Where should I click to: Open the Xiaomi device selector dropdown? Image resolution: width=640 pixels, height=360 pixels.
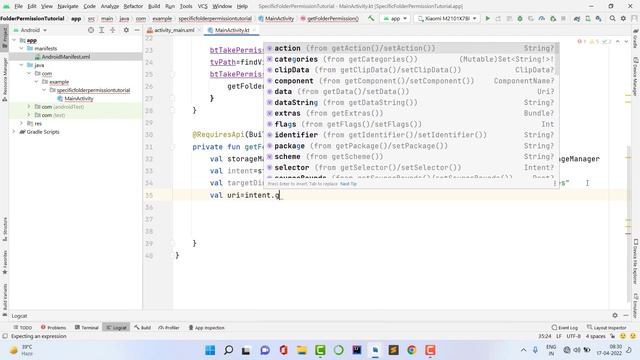447,18
